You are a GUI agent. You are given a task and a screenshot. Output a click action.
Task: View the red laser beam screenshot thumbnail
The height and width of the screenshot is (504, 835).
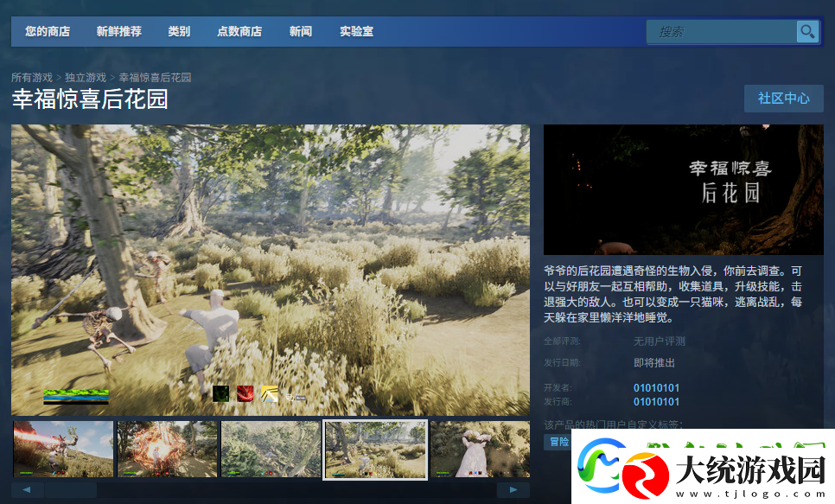[63, 450]
